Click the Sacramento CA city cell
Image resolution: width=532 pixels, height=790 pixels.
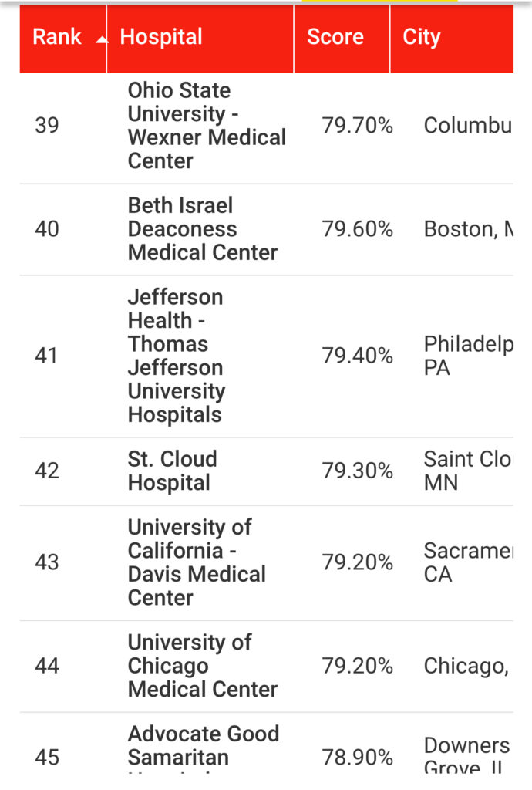(x=468, y=562)
